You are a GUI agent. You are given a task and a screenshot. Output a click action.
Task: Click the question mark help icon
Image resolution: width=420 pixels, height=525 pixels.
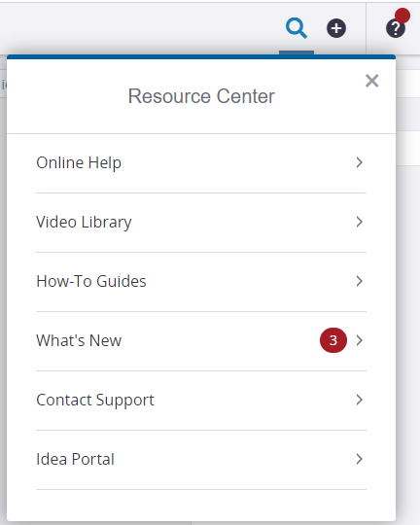click(x=396, y=29)
